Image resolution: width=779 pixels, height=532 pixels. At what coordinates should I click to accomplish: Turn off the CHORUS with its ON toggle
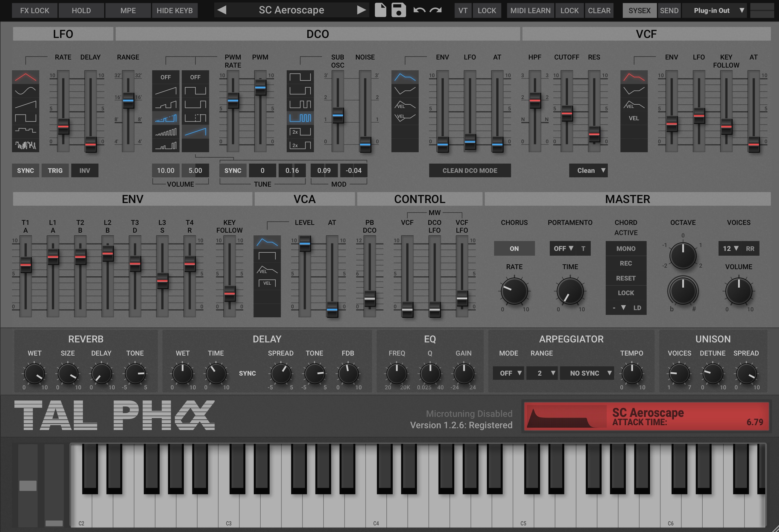[514, 249]
